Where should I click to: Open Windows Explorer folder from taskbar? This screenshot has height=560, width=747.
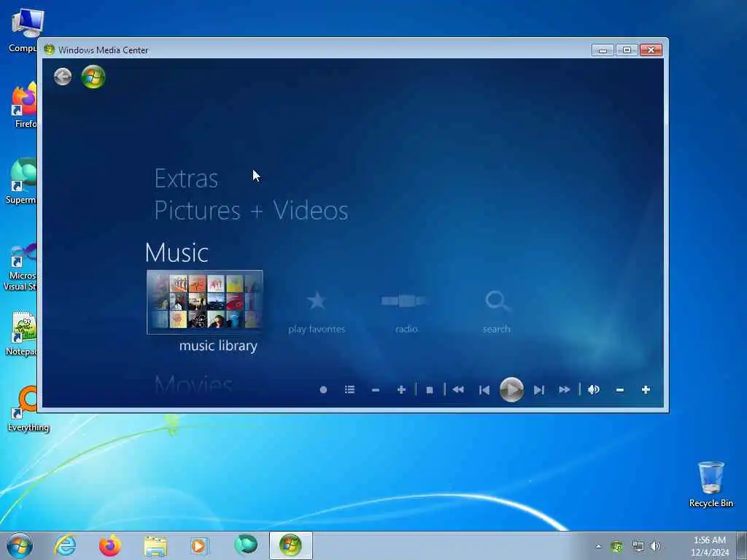click(x=155, y=546)
